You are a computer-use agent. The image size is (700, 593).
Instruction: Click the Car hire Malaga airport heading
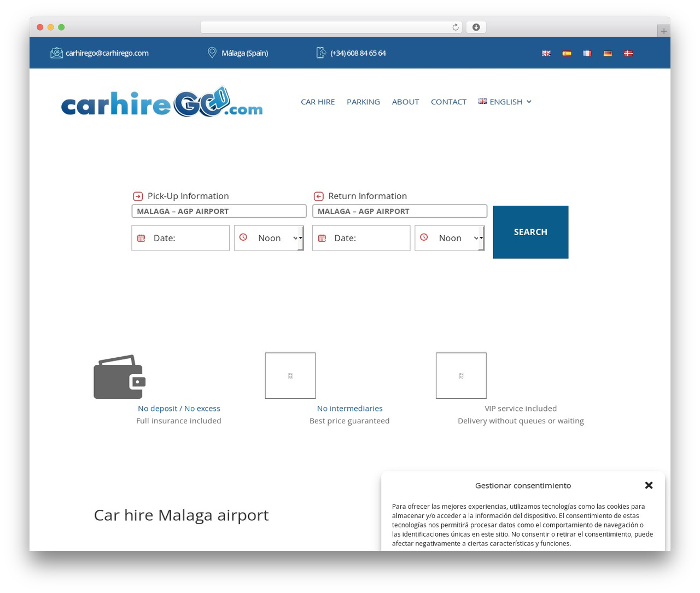[181, 515]
